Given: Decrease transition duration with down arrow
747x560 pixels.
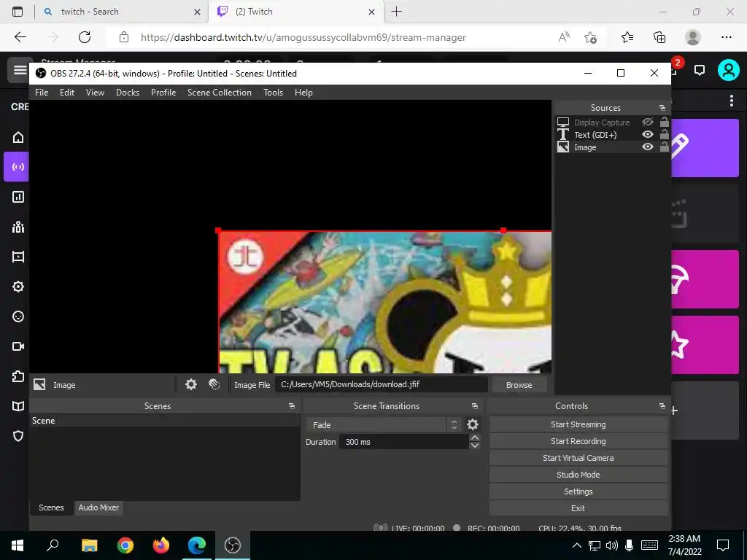Looking at the screenshot, I should point(474,446).
